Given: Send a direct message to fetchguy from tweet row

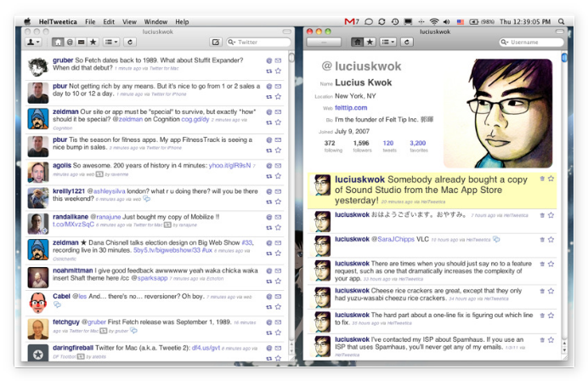Looking at the screenshot, I should (278, 322).
